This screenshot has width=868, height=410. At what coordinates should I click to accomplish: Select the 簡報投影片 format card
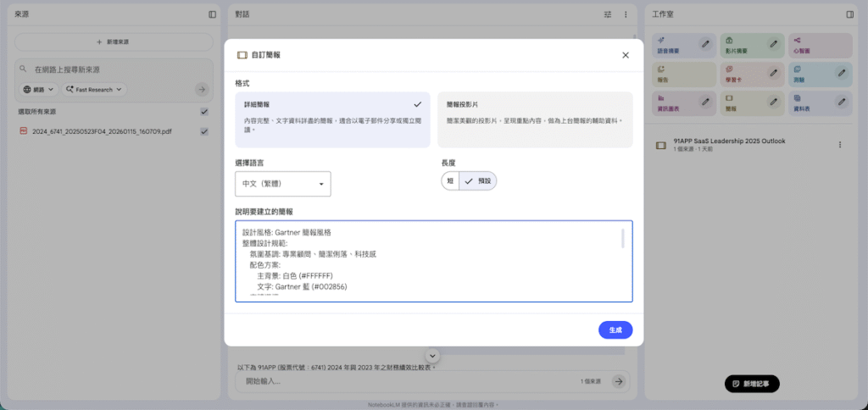coord(535,119)
